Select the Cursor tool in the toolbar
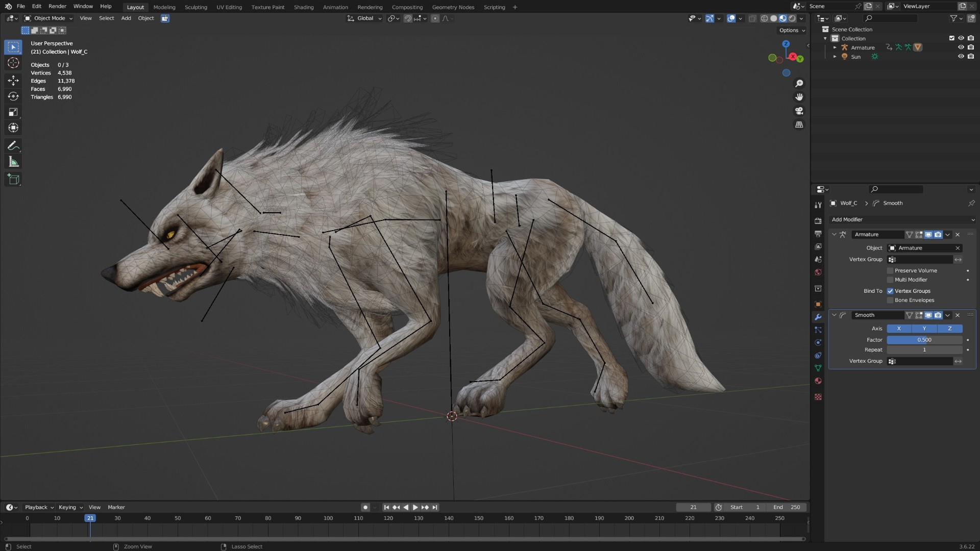 tap(13, 63)
